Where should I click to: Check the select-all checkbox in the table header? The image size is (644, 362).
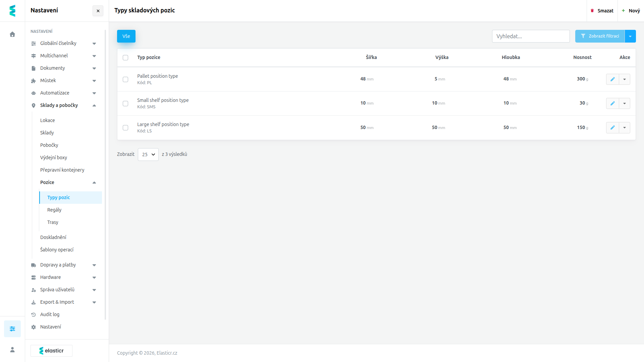[125, 58]
